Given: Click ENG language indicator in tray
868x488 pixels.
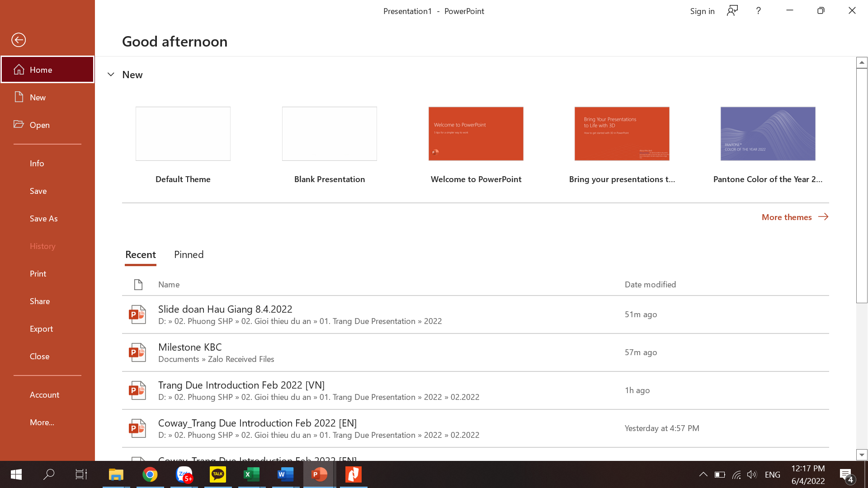Looking at the screenshot, I should pos(773,474).
